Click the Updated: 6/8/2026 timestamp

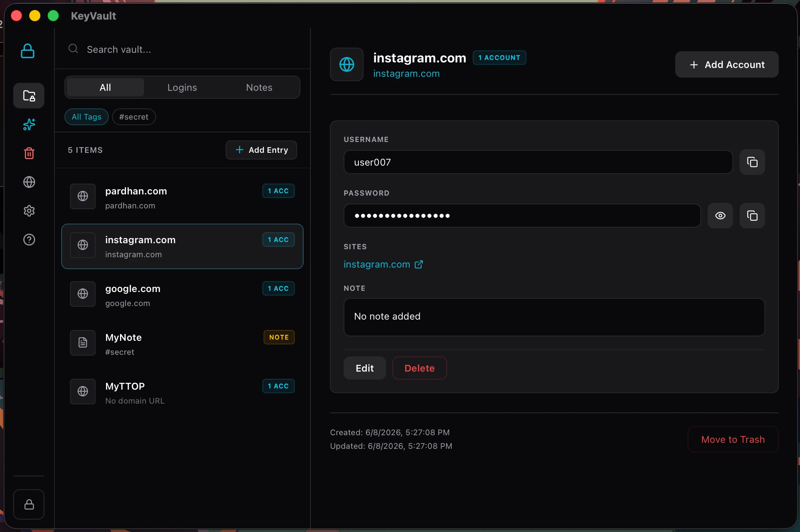(x=391, y=446)
